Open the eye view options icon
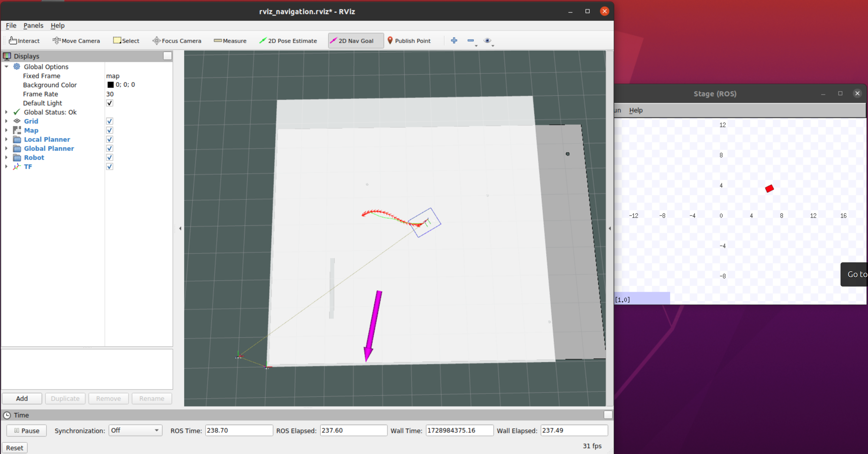Screen dimensions: 868x454 click(x=487, y=40)
